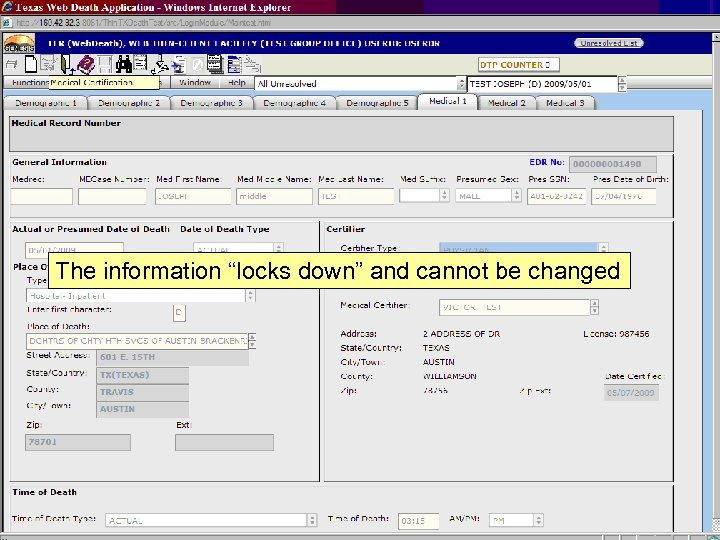This screenshot has height=540, width=720.
Task: Click the Time of Death 03:15 field
Action: [x=418, y=521]
